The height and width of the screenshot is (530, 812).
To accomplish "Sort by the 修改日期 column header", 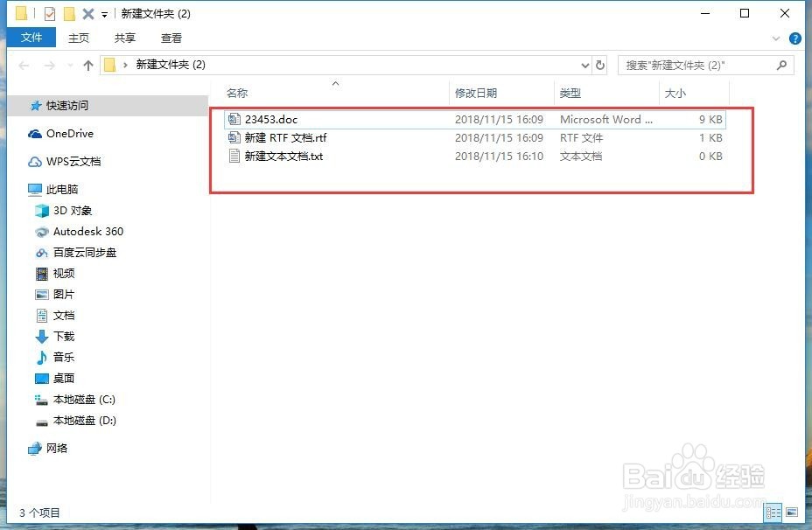I will coord(476,94).
